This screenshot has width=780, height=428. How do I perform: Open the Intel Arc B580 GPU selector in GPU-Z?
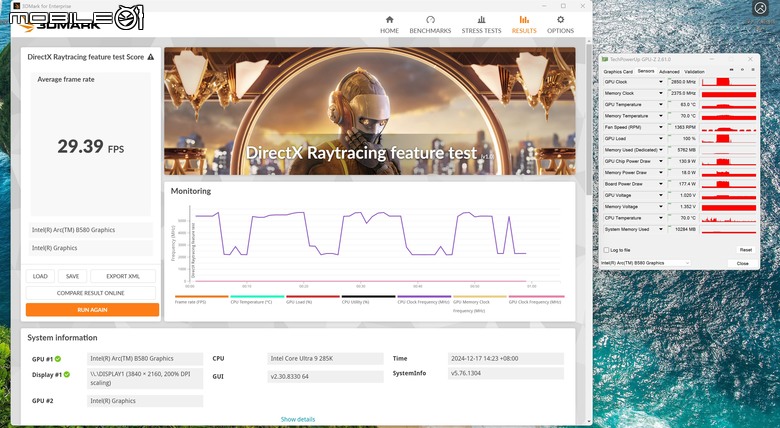coord(645,263)
